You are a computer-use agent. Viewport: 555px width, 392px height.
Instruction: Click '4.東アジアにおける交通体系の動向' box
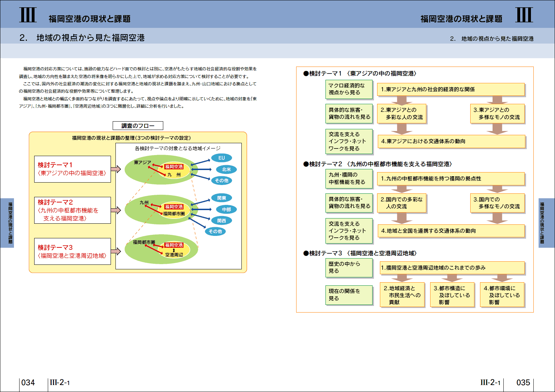[451, 141]
